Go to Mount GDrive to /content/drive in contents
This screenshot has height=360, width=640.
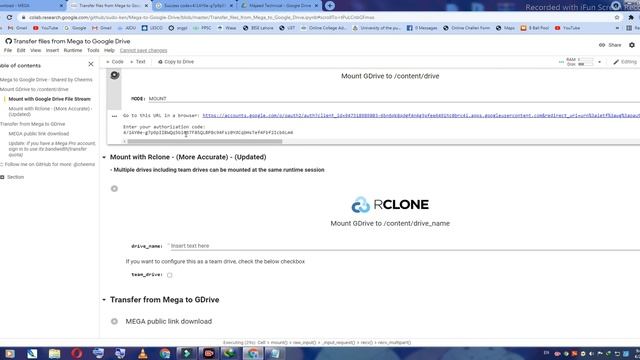[34, 89]
